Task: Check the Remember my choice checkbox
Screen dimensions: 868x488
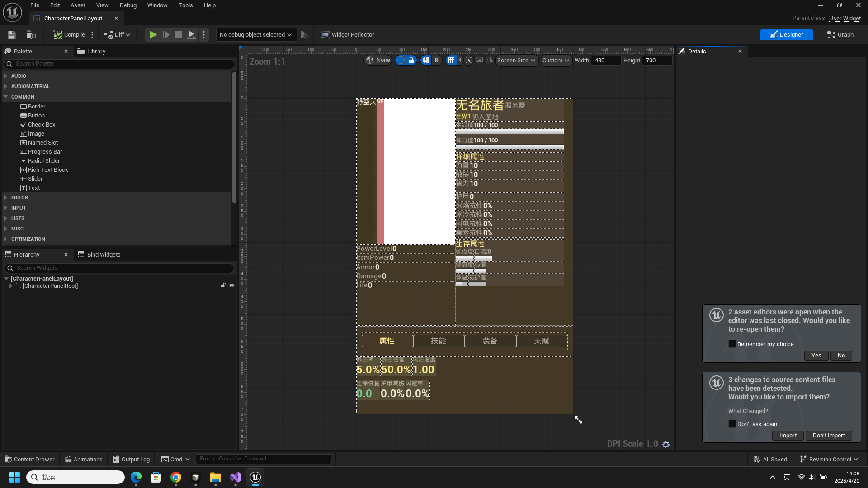Action: point(732,344)
